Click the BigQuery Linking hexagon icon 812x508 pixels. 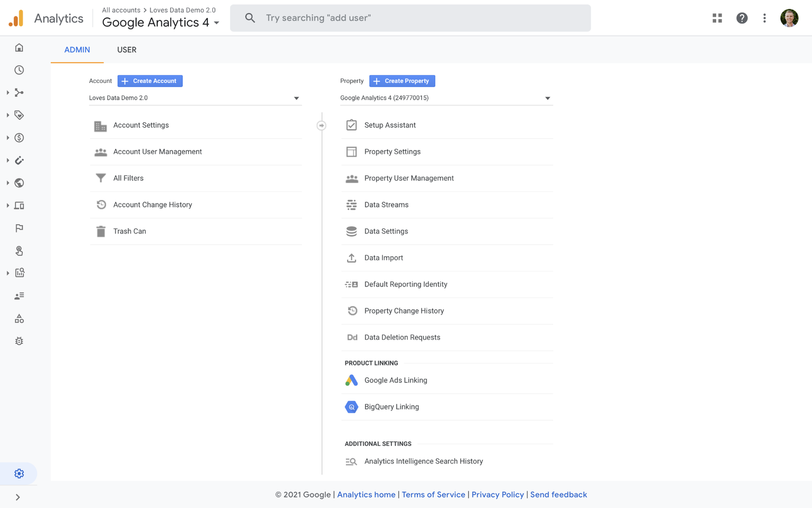pos(351,407)
